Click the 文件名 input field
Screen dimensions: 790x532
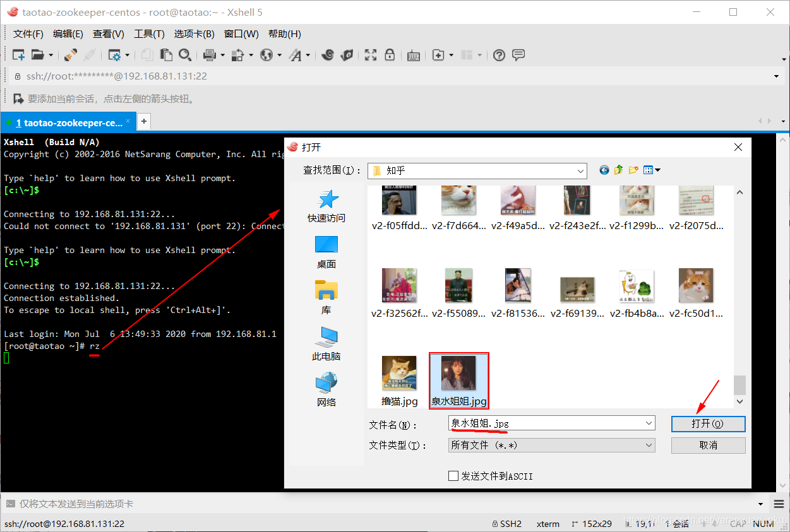pos(545,423)
